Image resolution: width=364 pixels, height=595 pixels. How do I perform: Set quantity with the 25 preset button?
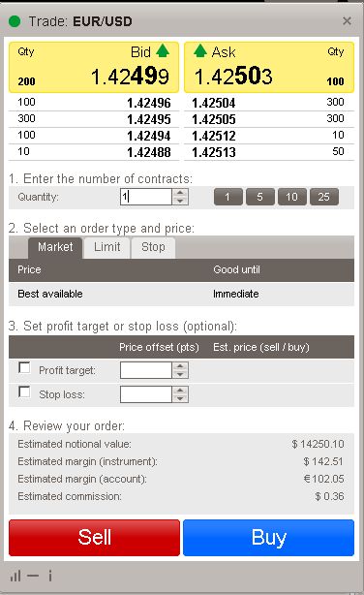point(324,197)
